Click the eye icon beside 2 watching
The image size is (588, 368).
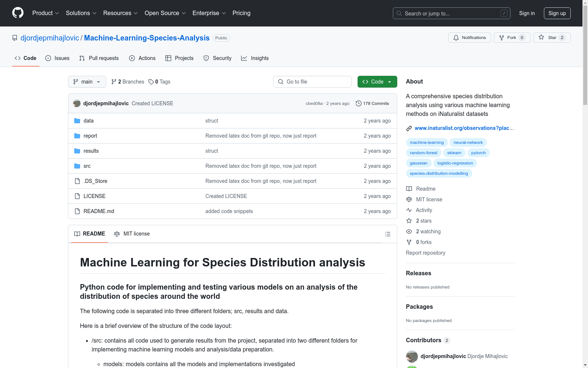pyautogui.click(x=409, y=231)
